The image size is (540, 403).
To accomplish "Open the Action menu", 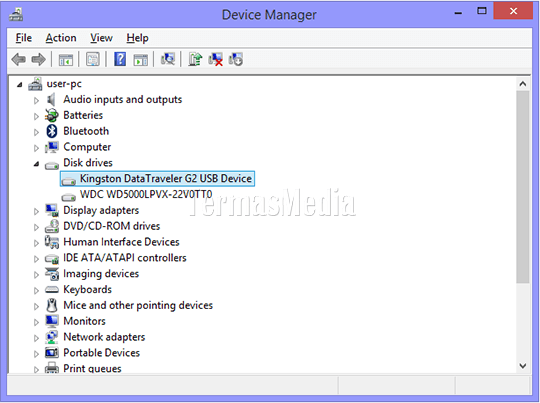I will click(61, 38).
